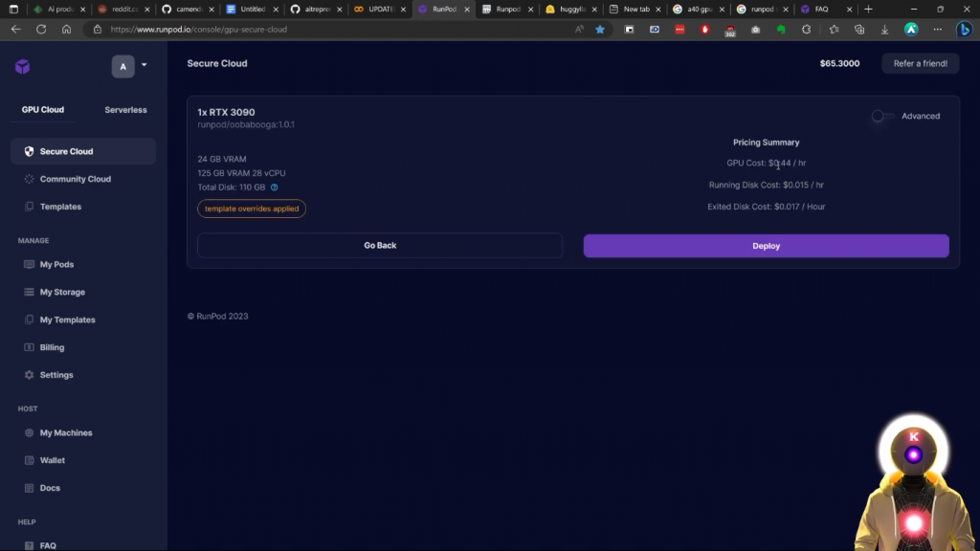Viewport: 980px width, 551px height.
Task: Click the browser home icon
Action: (66, 30)
